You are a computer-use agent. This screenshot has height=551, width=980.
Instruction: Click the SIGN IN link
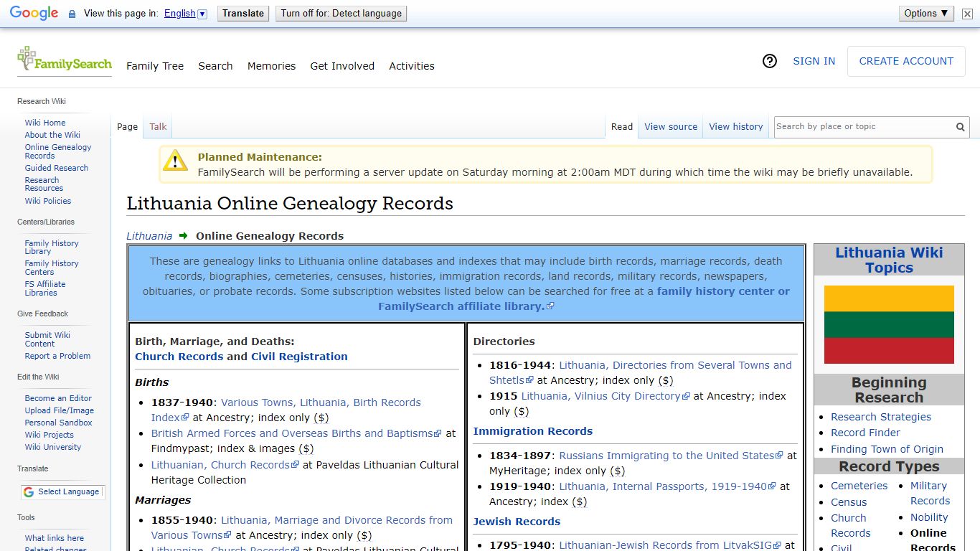814,61
